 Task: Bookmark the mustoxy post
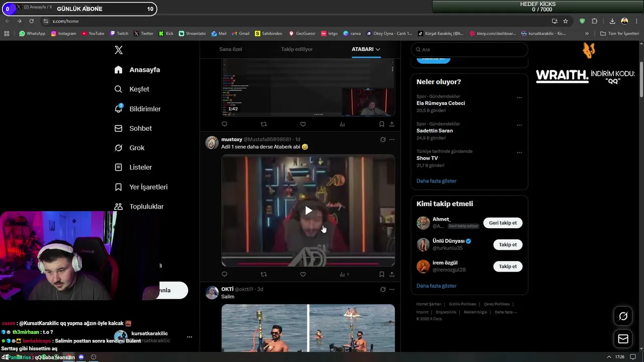381,275
